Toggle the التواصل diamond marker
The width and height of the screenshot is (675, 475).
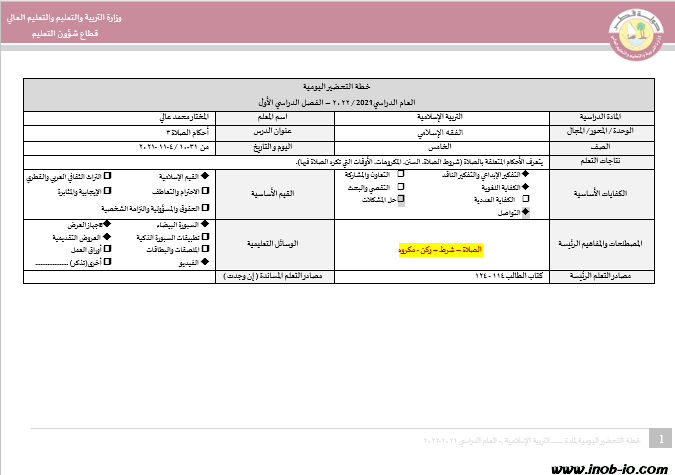526,212
